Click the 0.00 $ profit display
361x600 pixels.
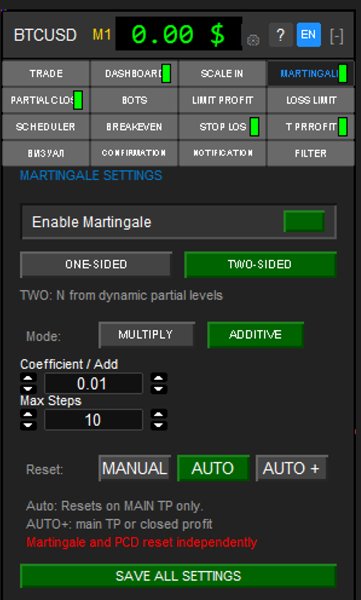tap(179, 34)
